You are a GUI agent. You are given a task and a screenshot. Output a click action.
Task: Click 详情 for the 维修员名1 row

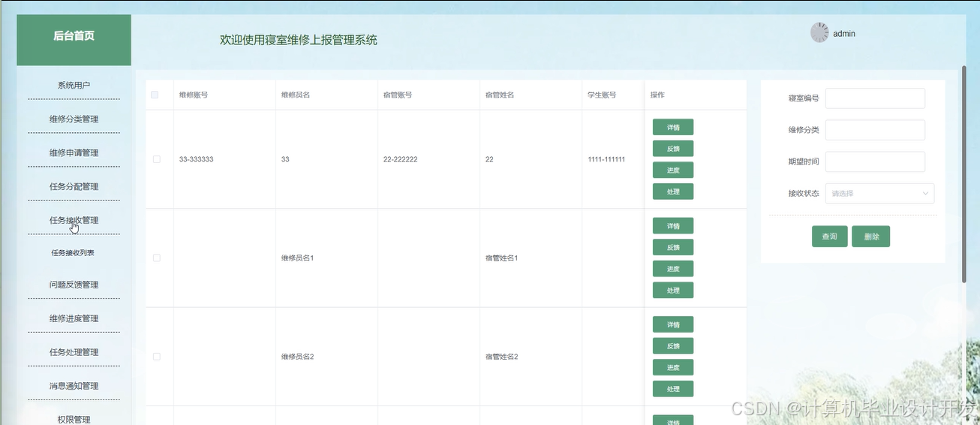coord(673,226)
